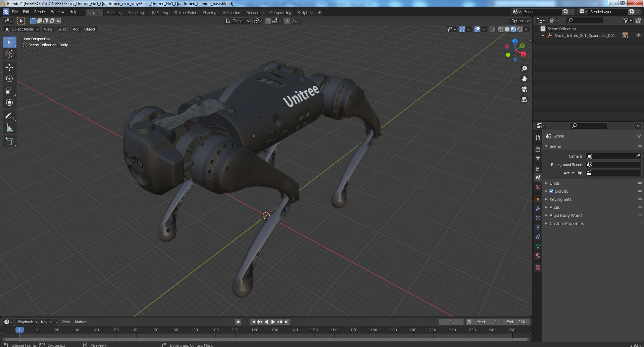Open the Marker menu in timeline

[x=81, y=322]
